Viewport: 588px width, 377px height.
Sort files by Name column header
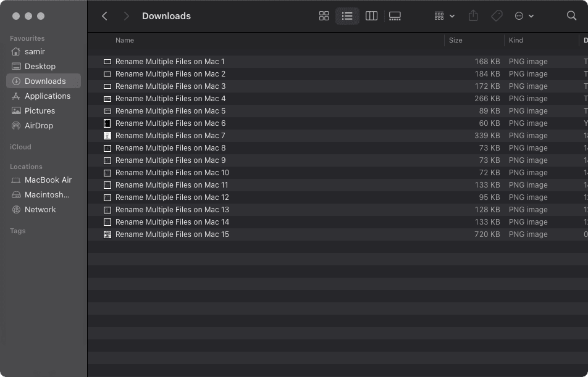(x=125, y=40)
